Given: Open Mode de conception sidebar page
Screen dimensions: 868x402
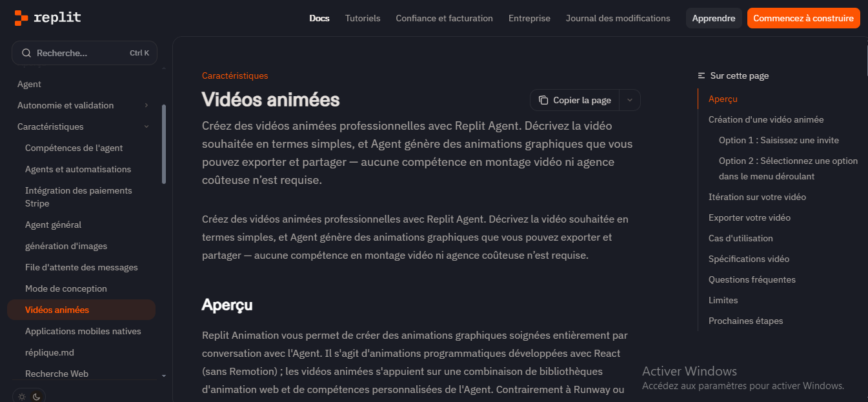Looking at the screenshot, I should click(x=66, y=288).
